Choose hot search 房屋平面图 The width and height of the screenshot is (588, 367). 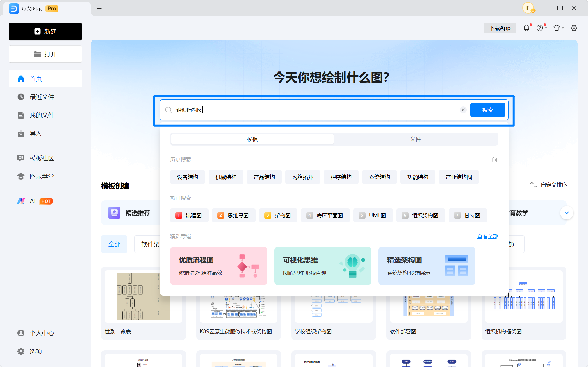coord(325,215)
